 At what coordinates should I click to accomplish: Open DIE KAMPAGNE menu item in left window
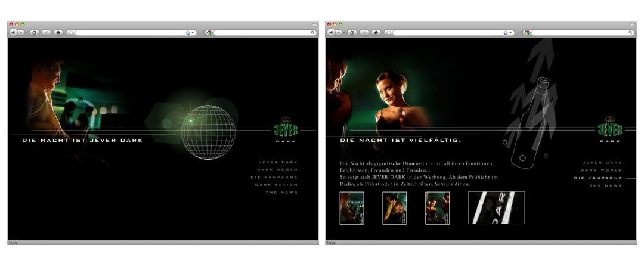[x=274, y=178]
